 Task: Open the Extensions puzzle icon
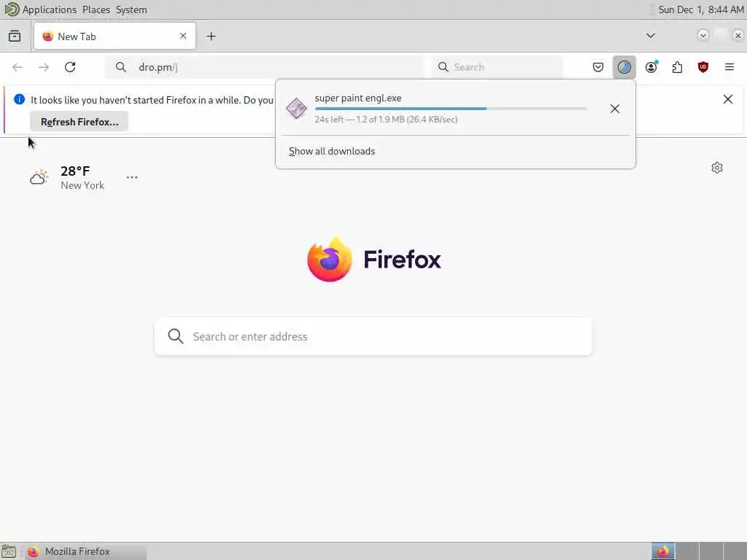click(x=677, y=67)
